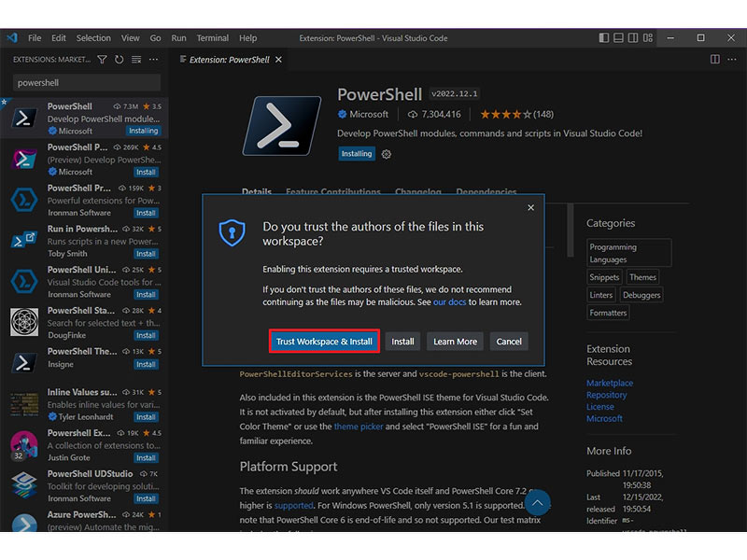Click the plain Install button in dialog
The width and height of the screenshot is (747, 560).
click(x=402, y=342)
